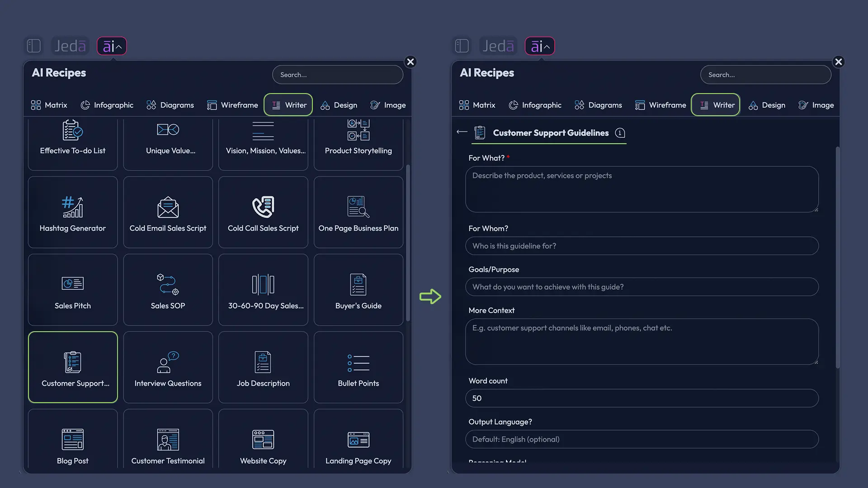
Task: Switch to Wireframe tab in right panel
Action: 660,105
